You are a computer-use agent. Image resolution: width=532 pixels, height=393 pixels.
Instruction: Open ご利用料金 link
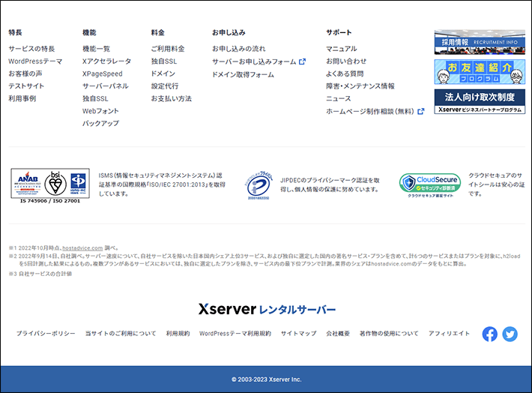pos(168,49)
